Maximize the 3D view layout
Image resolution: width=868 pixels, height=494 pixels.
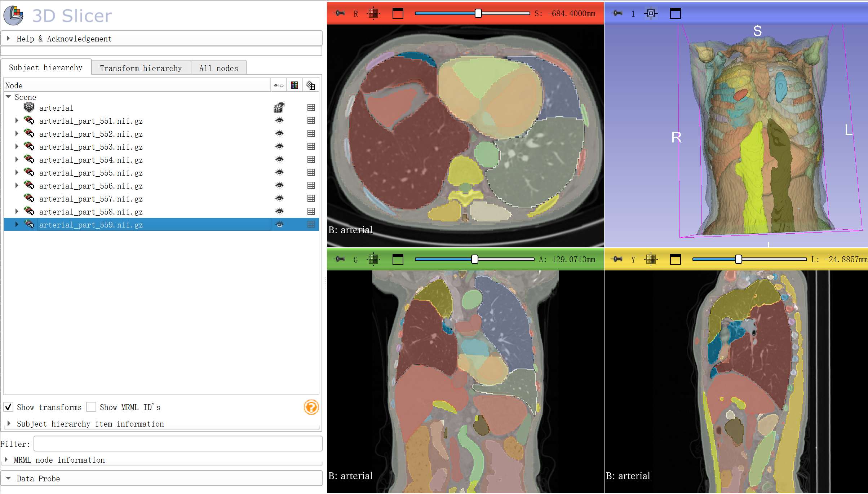(675, 14)
